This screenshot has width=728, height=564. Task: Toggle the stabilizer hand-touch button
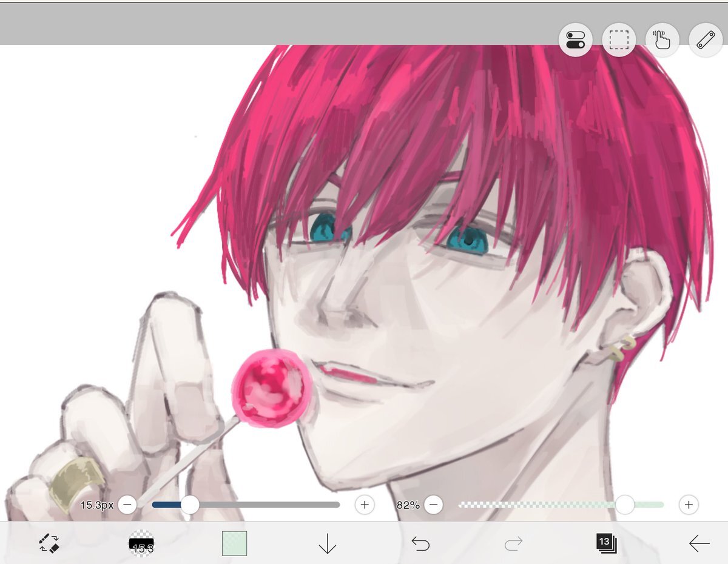tap(662, 40)
